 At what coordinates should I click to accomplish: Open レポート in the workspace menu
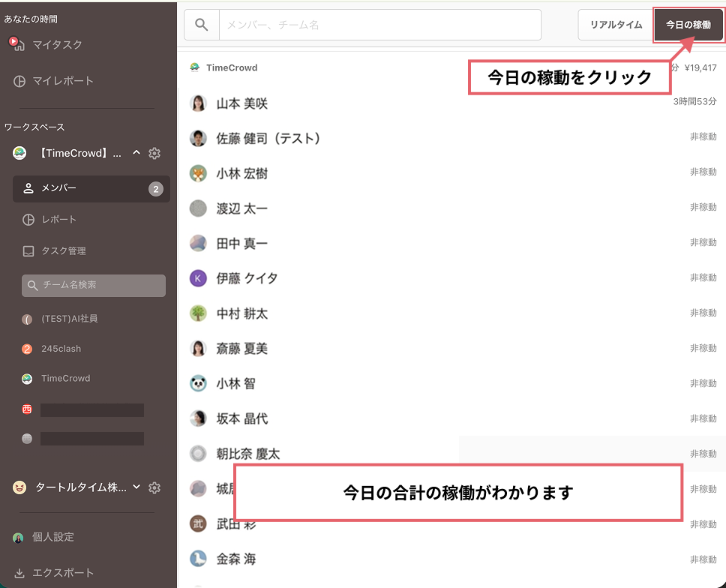(58, 220)
